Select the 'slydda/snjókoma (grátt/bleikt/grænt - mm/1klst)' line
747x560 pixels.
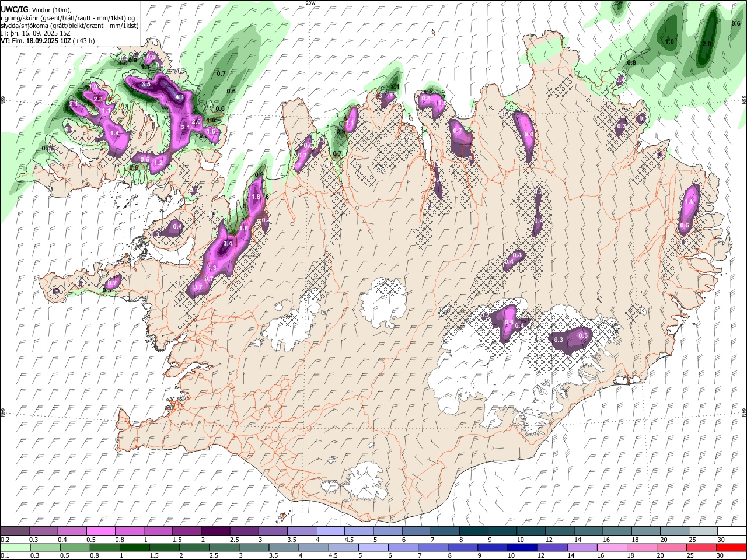click(x=69, y=26)
